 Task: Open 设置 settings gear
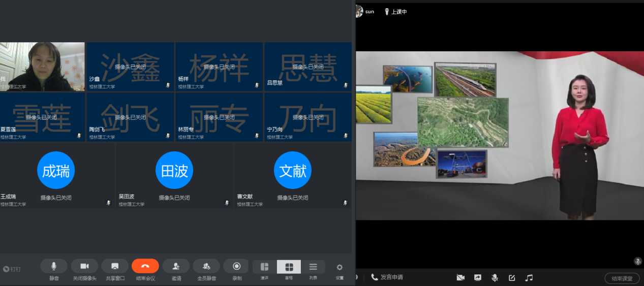(340, 267)
